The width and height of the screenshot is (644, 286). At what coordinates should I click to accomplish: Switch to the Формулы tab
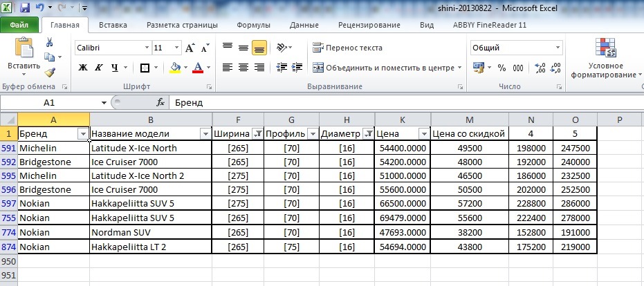click(x=253, y=25)
